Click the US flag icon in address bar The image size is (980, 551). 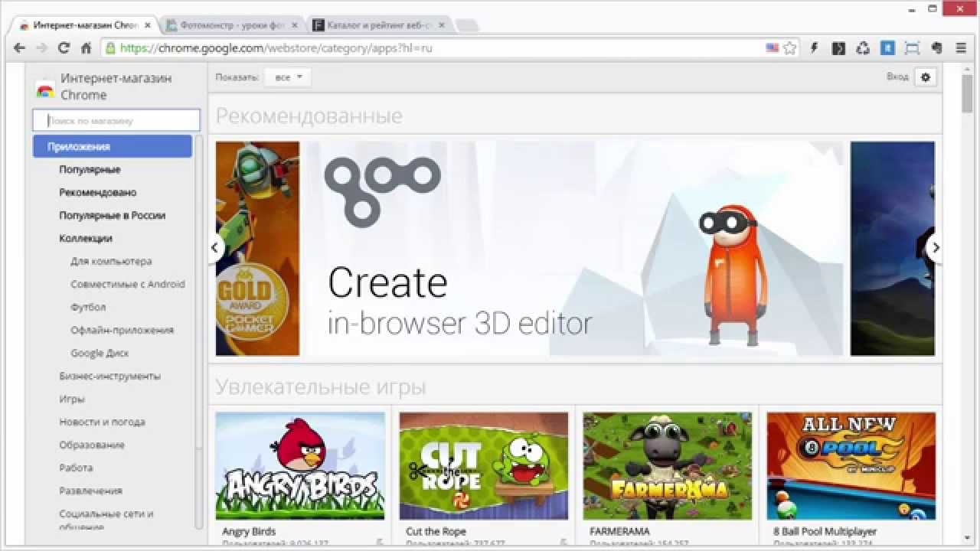pyautogui.click(x=773, y=47)
